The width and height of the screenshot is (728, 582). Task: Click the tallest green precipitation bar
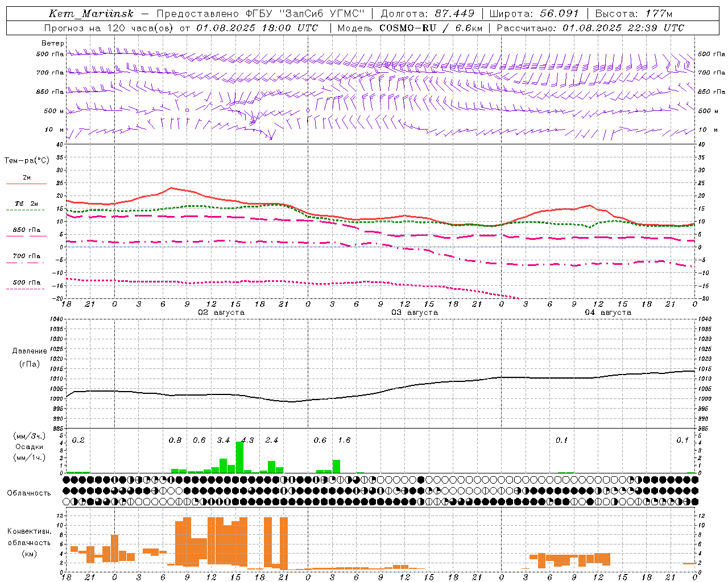point(239,457)
